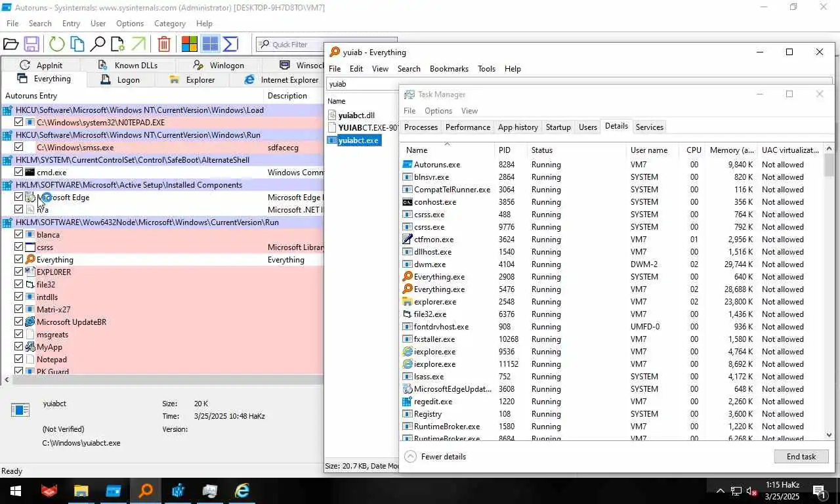
Task: Switch to Internet Explorer tab in Autoruns
Action: point(281,80)
